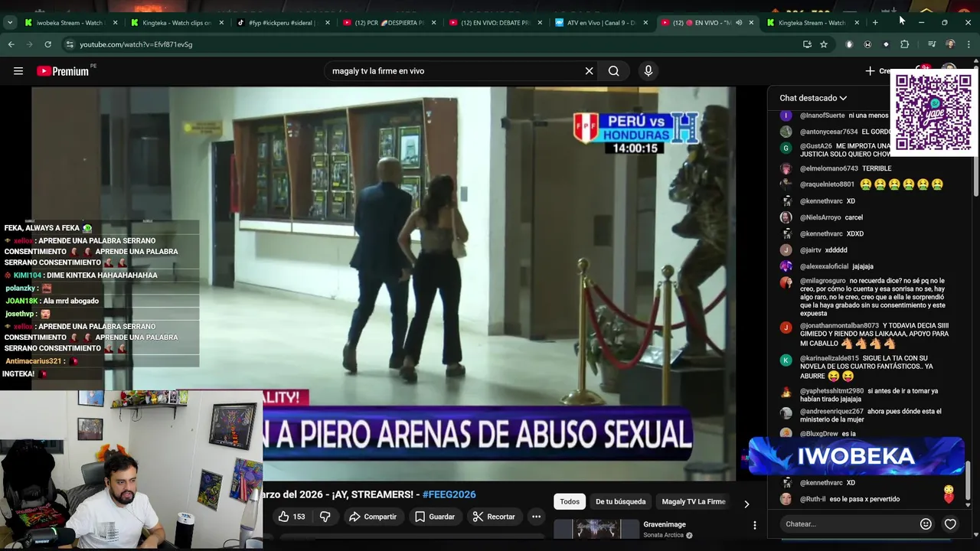Image resolution: width=980 pixels, height=551 pixels.
Task: Start voice search with microphone icon
Action: (x=648, y=71)
